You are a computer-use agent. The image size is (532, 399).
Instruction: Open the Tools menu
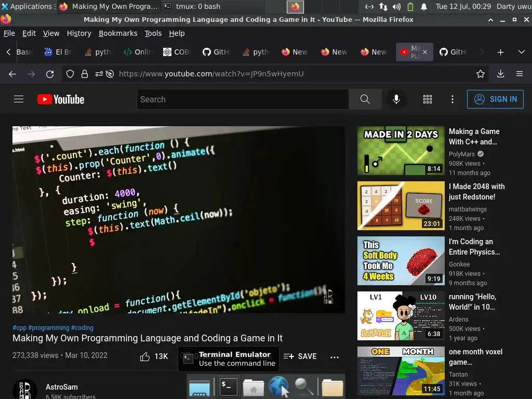[153, 33]
